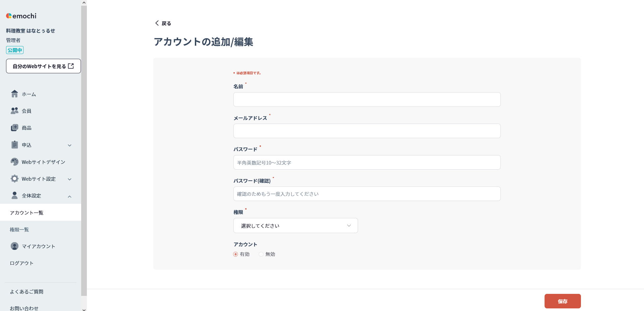644x311 pixels.
Task: Click the external link icon on website button
Action: [x=71, y=66]
